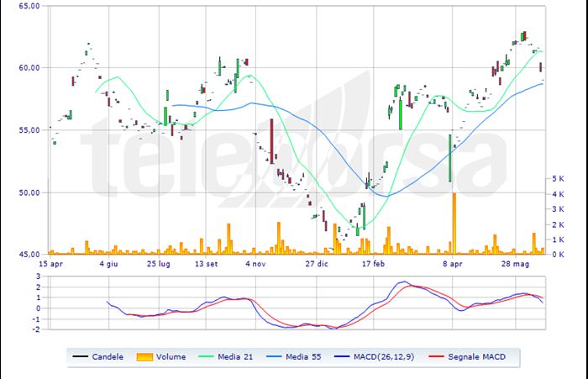Click the tallest volume bar near 8 apr
Screen dimensions: 588x379
[x=454, y=224]
